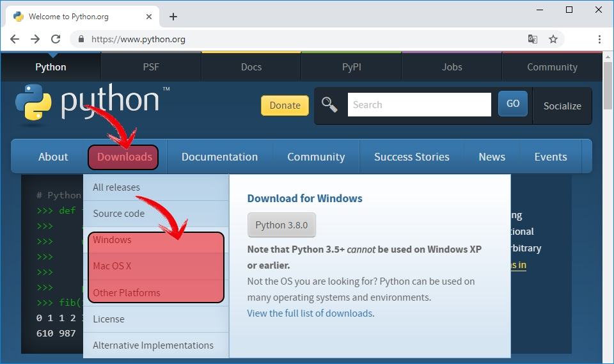Open the PyPI top tab
Image resolution: width=614 pixels, height=364 pixels.
click(x=352, y=67)
